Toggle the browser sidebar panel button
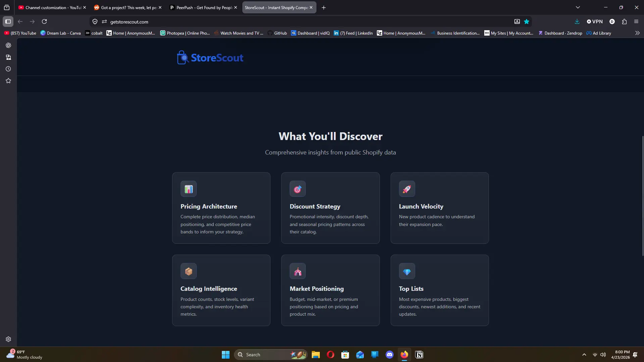 point(8,21)
